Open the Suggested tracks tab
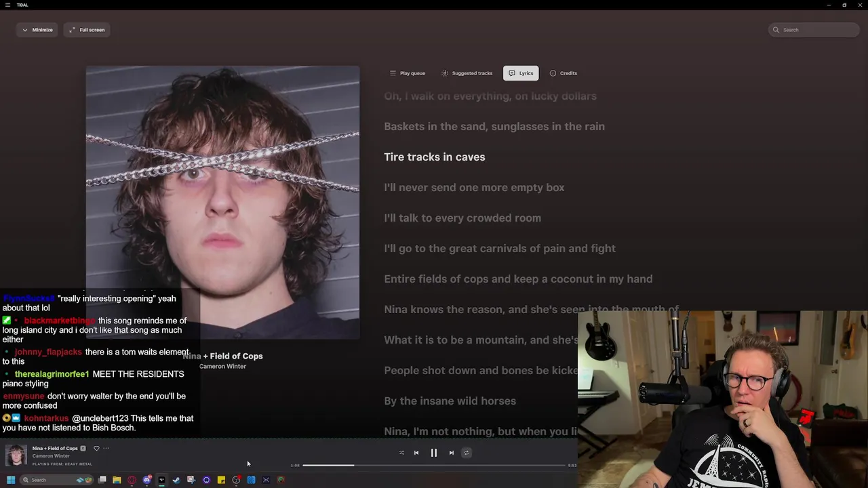Viewport: 868px width, 488px height. tap(467, 73)
